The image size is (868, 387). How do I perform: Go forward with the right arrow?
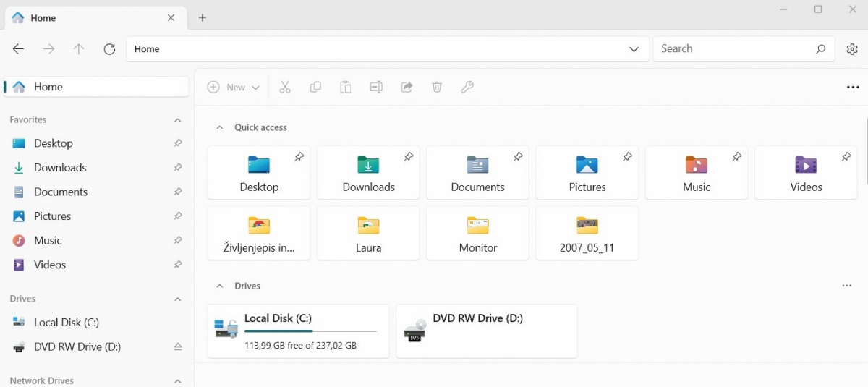tap(48, 49)
